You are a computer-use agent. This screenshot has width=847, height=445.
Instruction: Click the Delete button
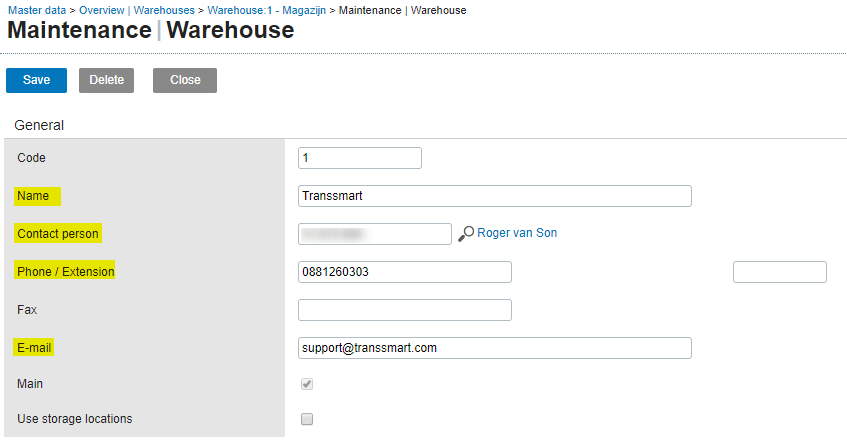pos(107,80)
